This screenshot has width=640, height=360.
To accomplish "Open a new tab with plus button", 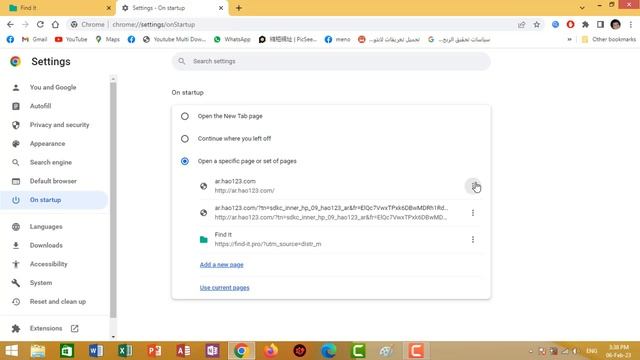I will (239, 8).
